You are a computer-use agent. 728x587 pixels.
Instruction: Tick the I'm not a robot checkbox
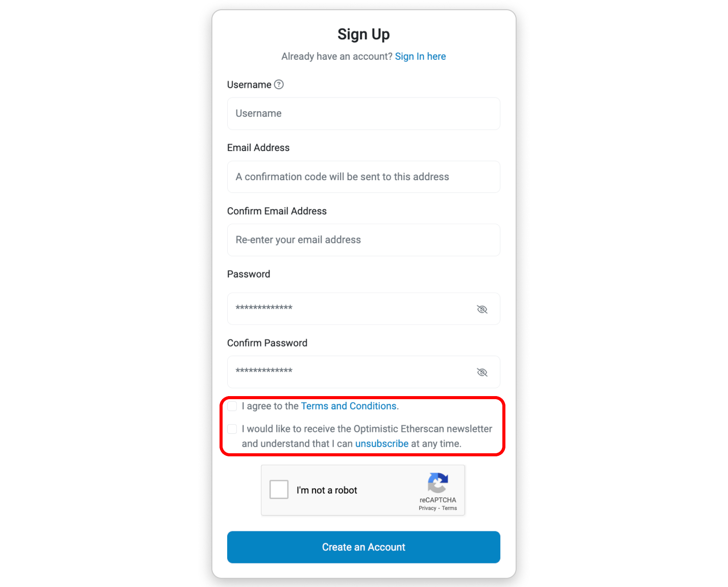pos(279,490)
